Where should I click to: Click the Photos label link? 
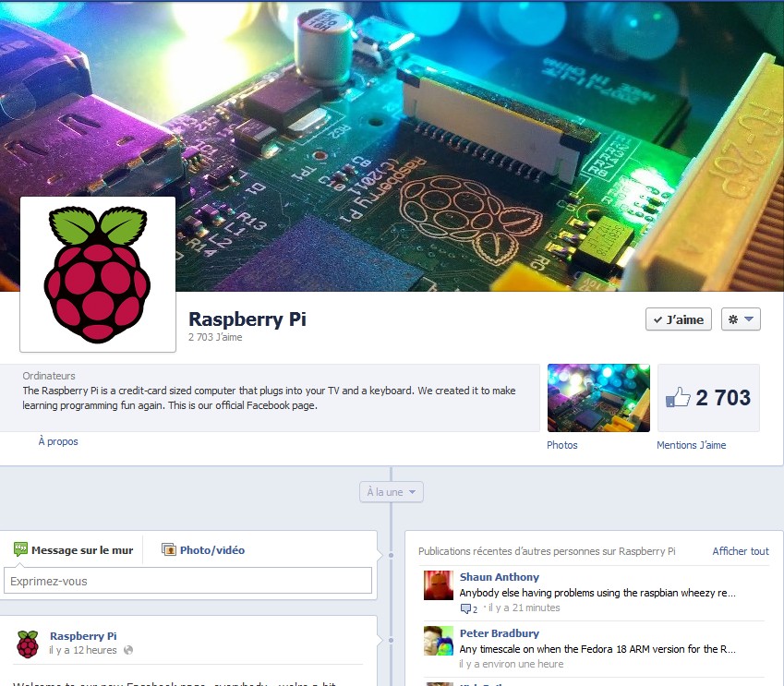[x=562, y=445]
